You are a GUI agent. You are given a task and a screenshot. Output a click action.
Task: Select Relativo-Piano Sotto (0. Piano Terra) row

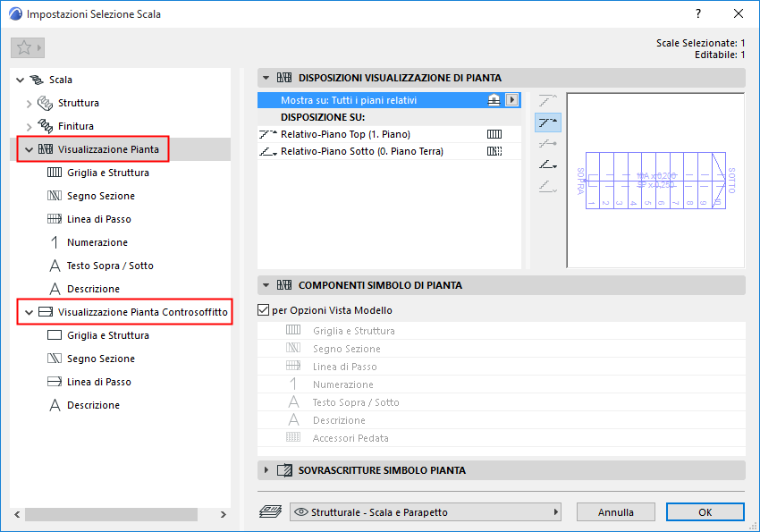pos(389,151)
